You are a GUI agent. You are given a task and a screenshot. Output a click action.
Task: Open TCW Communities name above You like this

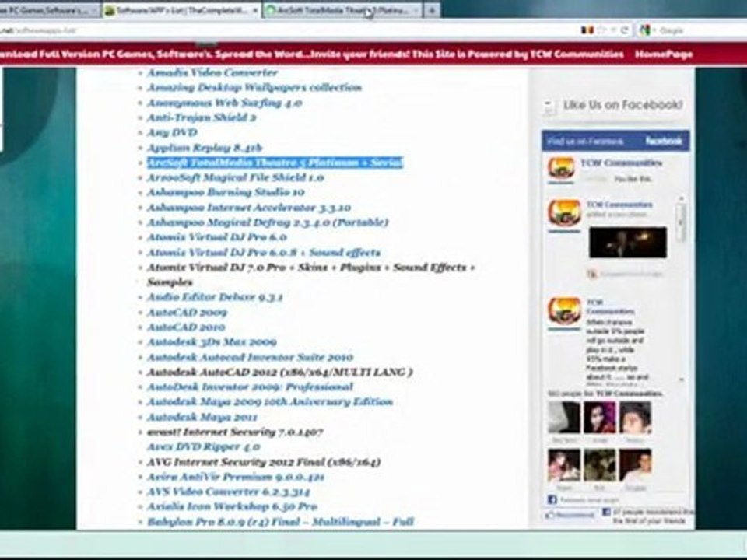click(621, 163)
